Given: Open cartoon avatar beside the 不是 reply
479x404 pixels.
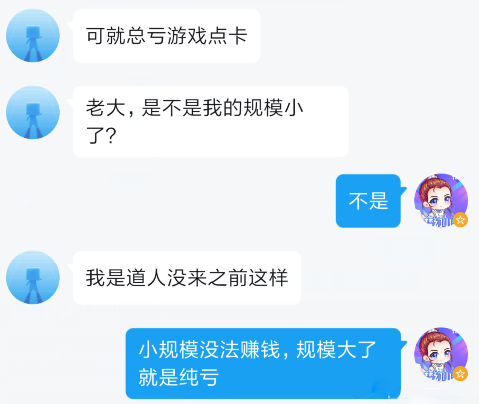Looking at the screenshot, I should tap(441, 200).
